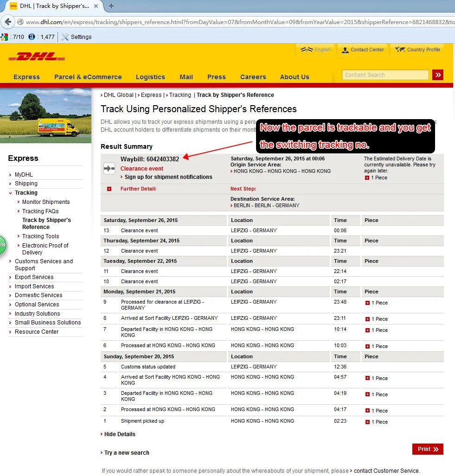Expand 1 Piece for row 6 Processed at HONG KONG

click(x=367, y=346)
